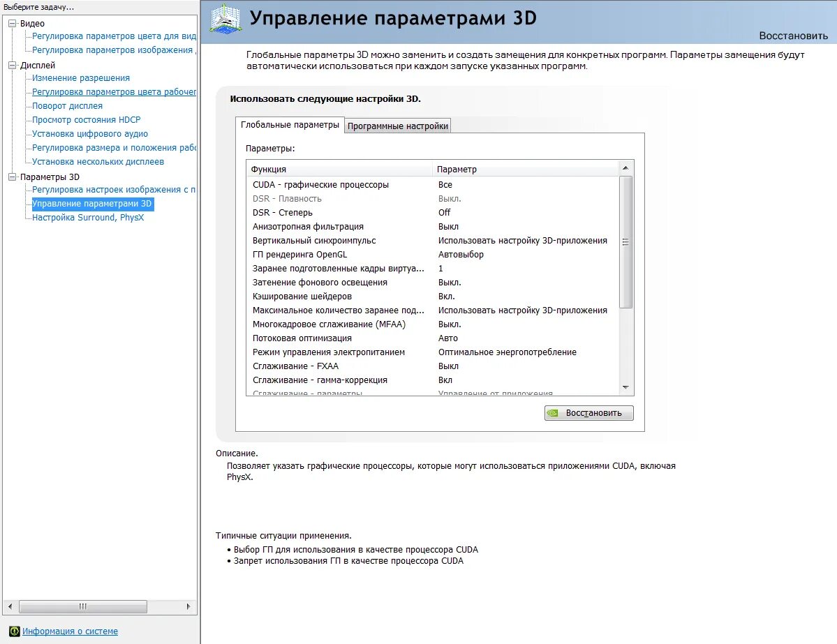Open Регулировка настроек изображения с просмотром
Image resolution: width=837 pixels, height=644 pixels.
114,189
